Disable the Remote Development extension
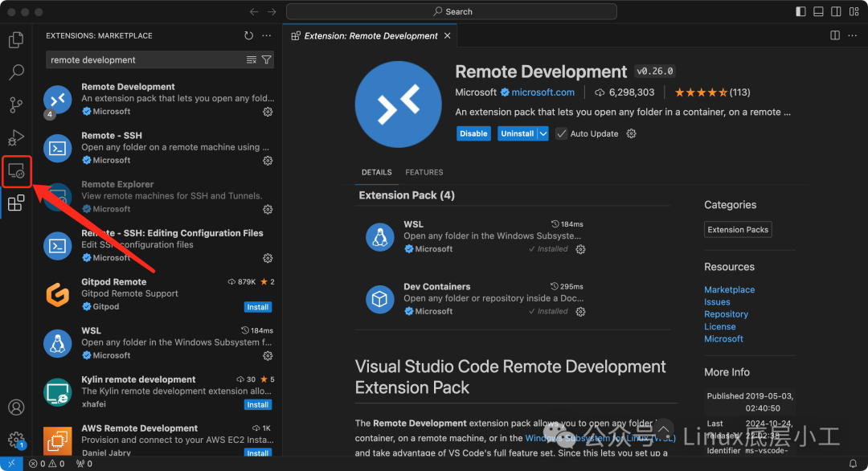 point(473,133)
